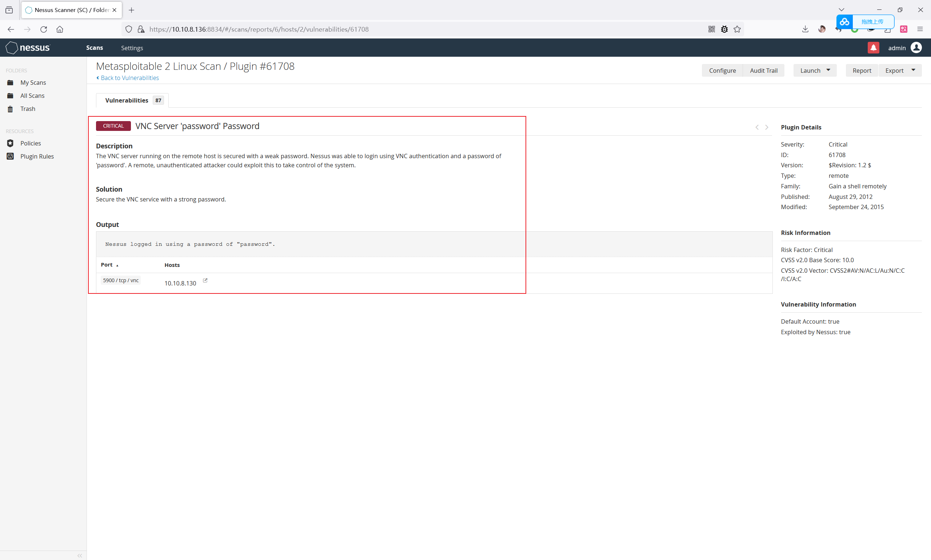Click the Modified date 'September 24, 2015'
The image size is (931, 560).
pyautogui.click(x=856, y=207)
